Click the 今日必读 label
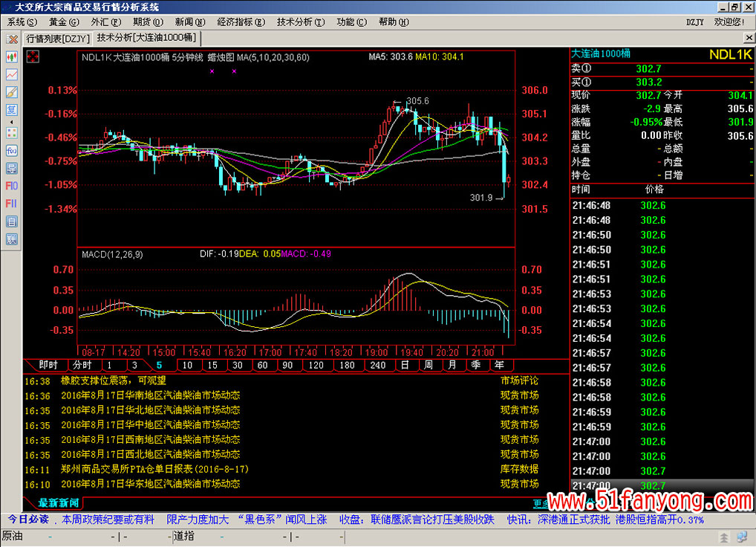Image resolution: width=756 pixels, height=547 pixels. (x=28, y=520)
